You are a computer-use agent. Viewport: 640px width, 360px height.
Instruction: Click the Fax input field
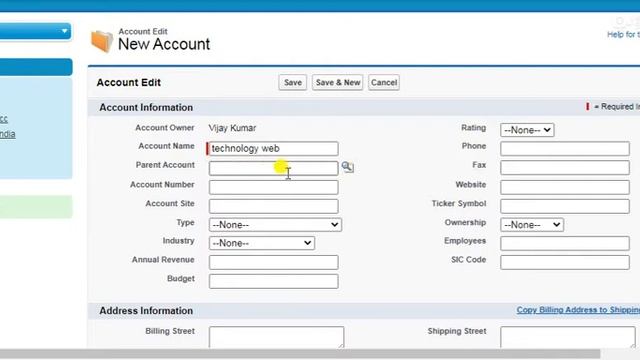pos(564,168)
